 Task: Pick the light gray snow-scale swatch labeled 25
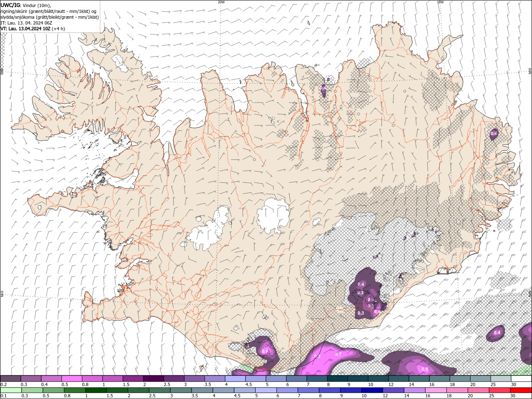[x=501, y=379]
